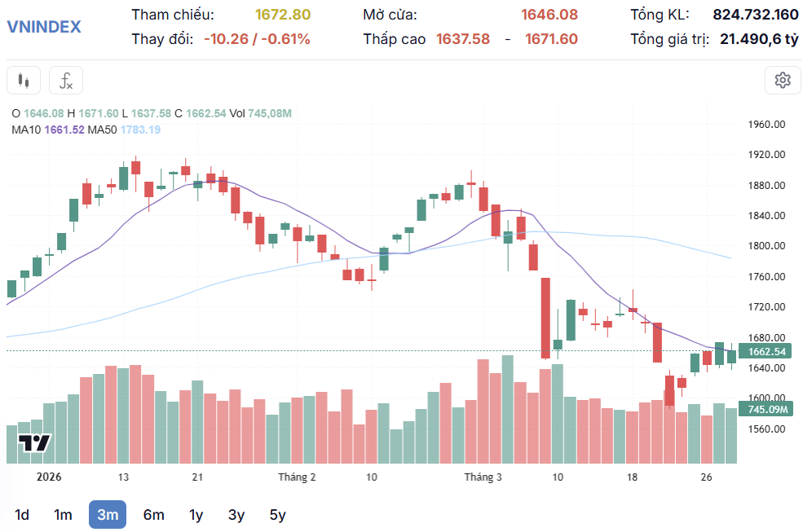Switch to the 3m timeframe
Screen dimensions: 803x532
[108, 514]
